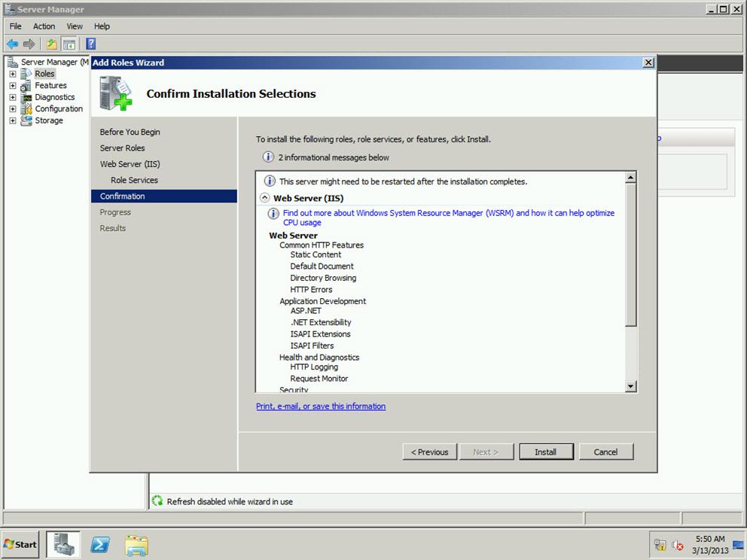
Task: Open Windows Explorer from the taskbar
Action: (137, 545)
